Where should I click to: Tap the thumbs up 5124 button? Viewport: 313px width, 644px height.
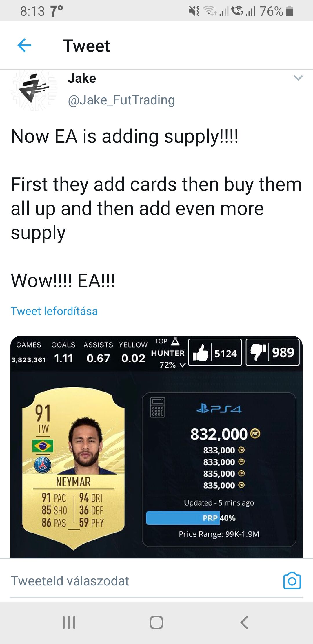point(215,352)
